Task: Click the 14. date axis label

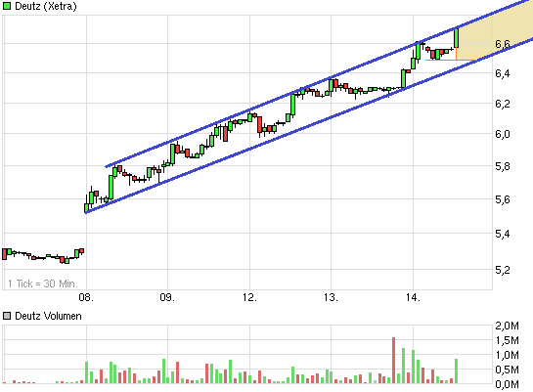Action: [413, 297]
